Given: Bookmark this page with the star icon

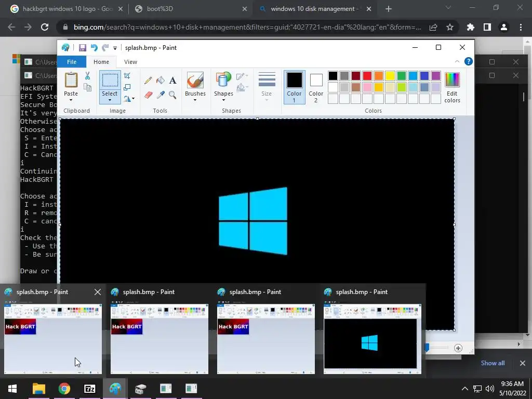Looking at the screenshot, I should coord(450,27).
